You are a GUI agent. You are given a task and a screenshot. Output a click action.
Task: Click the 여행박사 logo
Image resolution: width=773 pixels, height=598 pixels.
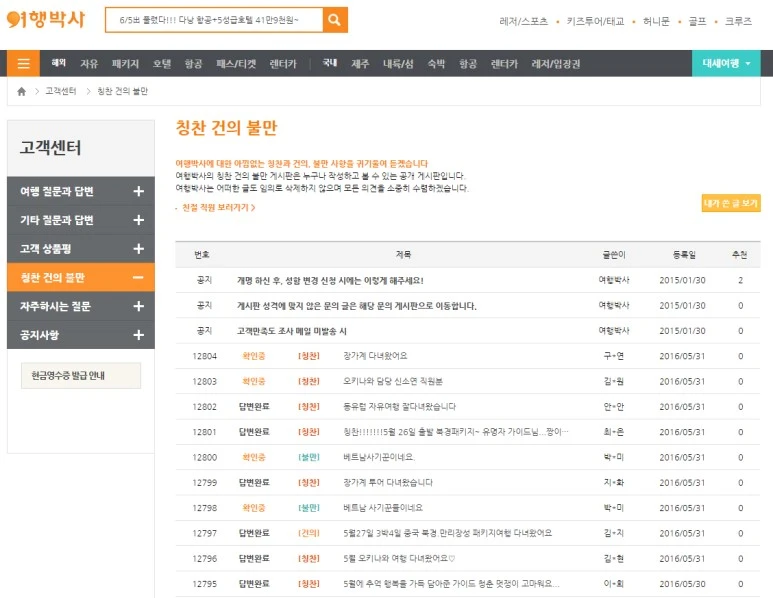[x=45, y=20]
